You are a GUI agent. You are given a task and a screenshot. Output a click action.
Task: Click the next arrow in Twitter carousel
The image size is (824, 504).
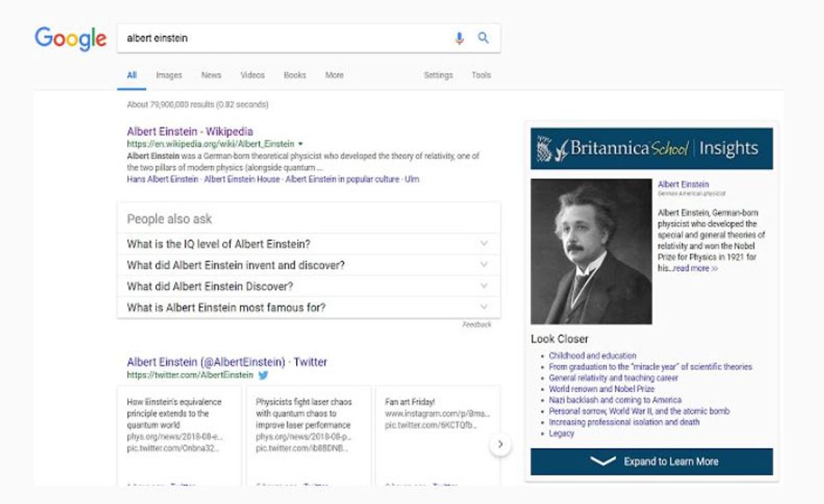pos(500,444)
